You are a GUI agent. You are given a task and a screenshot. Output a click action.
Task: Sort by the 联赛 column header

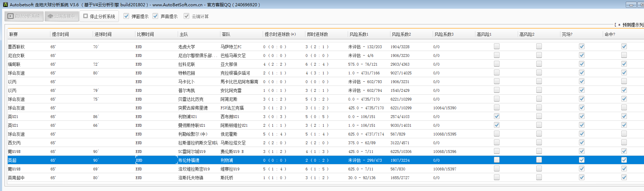(14, 34)
